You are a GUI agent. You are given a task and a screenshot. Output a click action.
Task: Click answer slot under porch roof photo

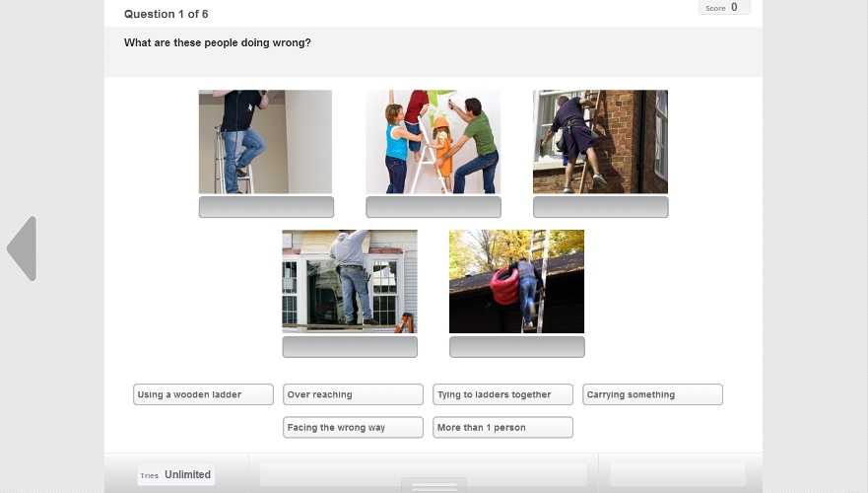[x=350, y=347]
